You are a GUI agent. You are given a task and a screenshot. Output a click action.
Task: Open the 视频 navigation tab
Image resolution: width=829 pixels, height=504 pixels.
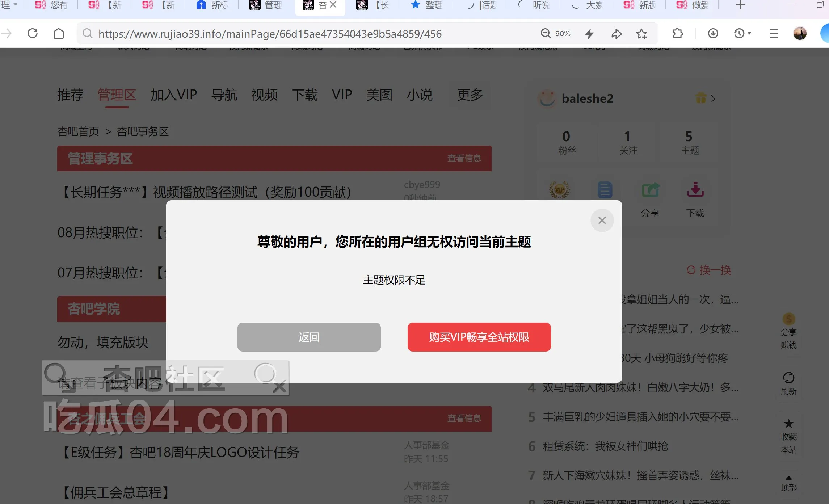click(x=264, y=95)
